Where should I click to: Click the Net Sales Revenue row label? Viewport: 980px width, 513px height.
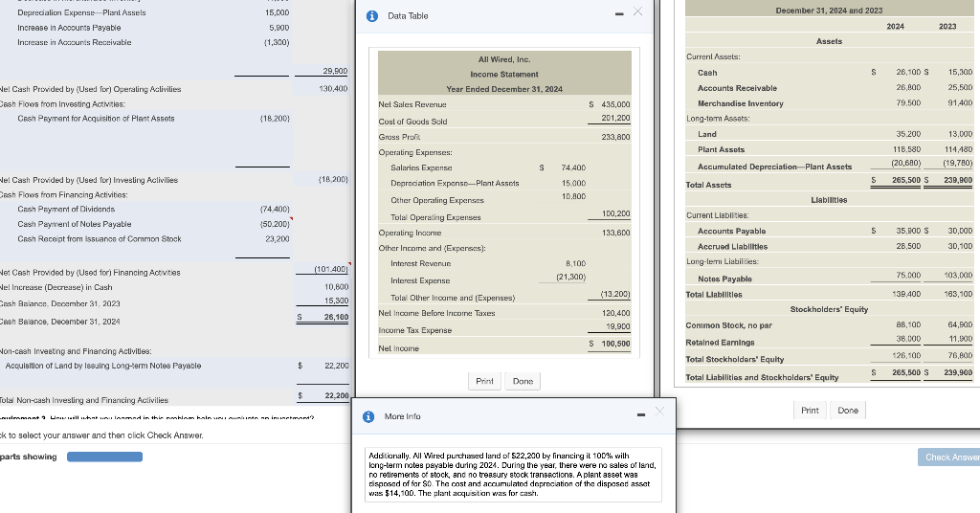tap(412, 105)
